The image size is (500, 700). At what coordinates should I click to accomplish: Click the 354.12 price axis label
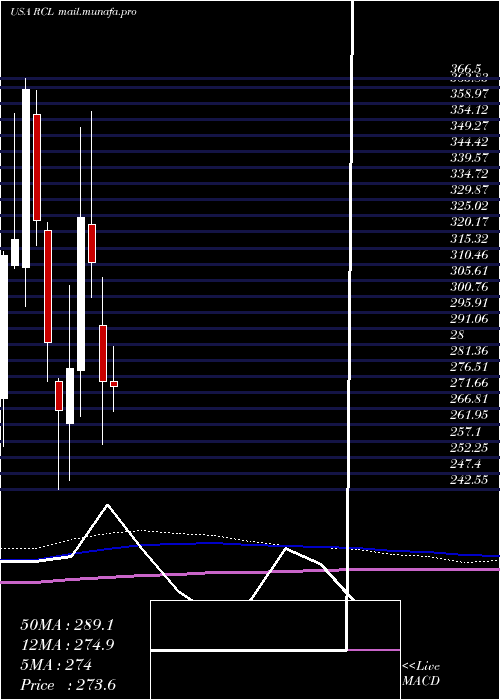point(469,110)
